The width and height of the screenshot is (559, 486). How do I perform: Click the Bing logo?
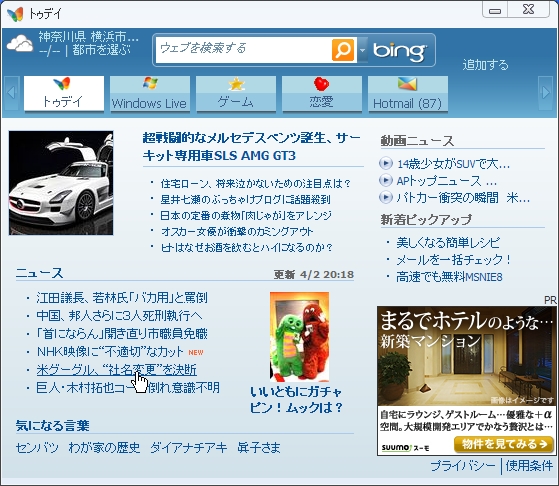(400, 51)
